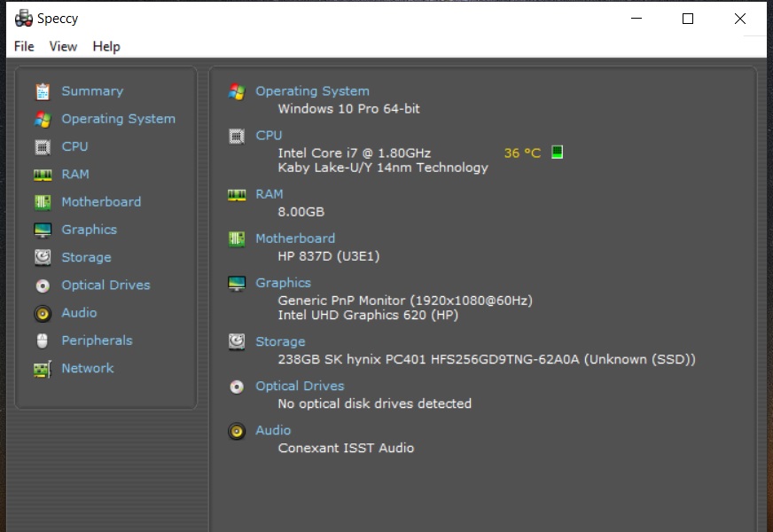This screenshot has width=773, height=532.
Task: Click the RAM memory stick sidebar icon
Action: tap(43, 175)
